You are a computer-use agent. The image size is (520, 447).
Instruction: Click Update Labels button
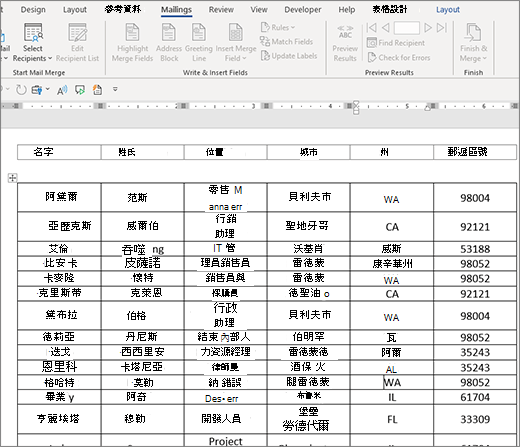(x=289, y=56)
